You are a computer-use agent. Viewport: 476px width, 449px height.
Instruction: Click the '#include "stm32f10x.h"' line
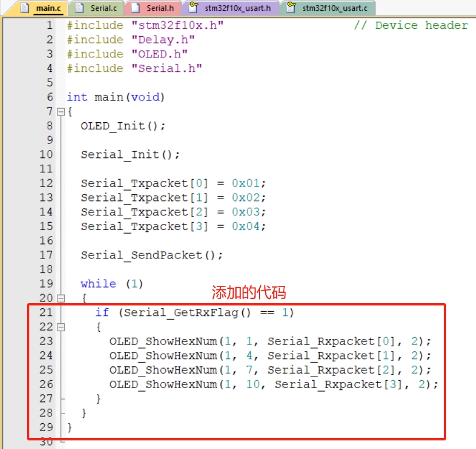[145, 25]
